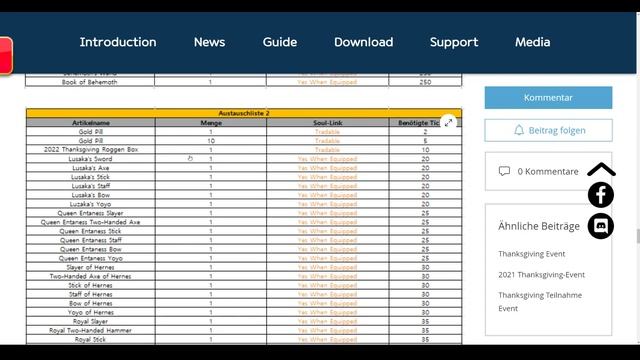This screenshot has height=360, width=640.
Task: Open the Download menu
Action: (x=364, y=42)
